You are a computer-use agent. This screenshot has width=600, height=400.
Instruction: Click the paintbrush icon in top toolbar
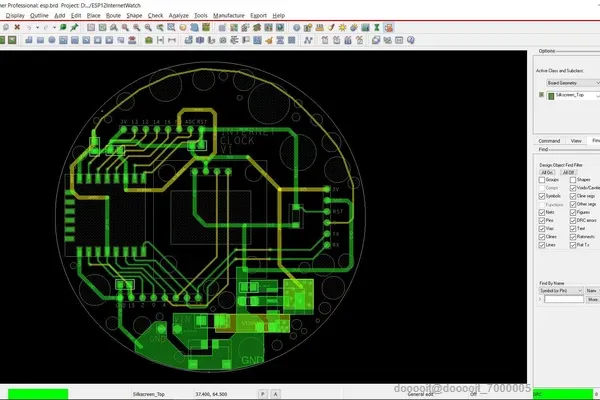pyautogui.click(x=331, y=27)
